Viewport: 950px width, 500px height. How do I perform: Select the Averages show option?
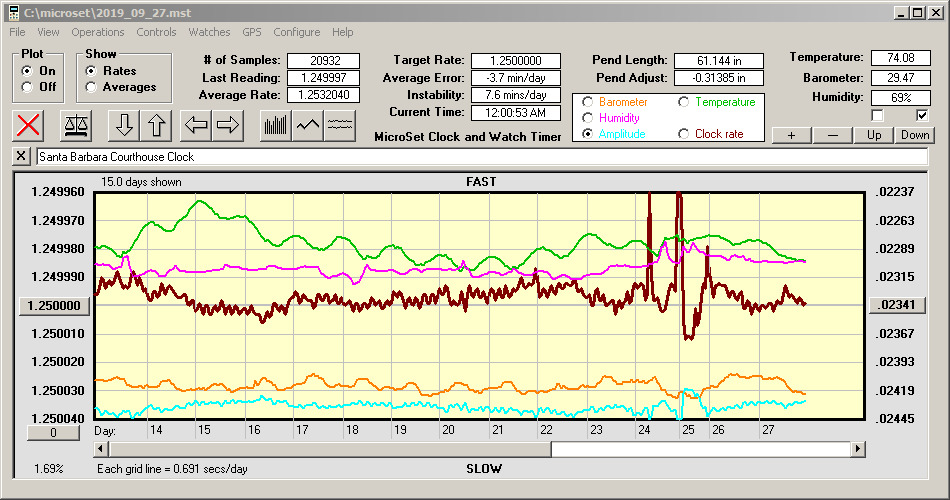92,87
